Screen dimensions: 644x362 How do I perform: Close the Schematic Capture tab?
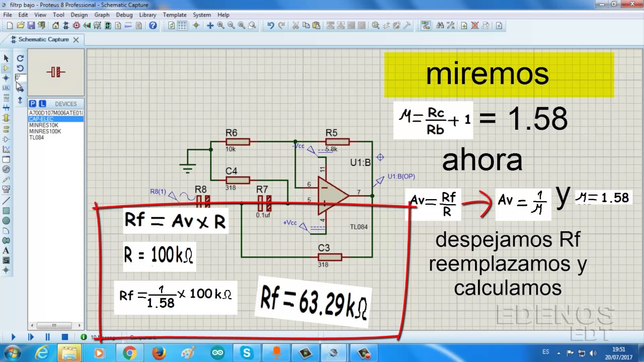76,40
